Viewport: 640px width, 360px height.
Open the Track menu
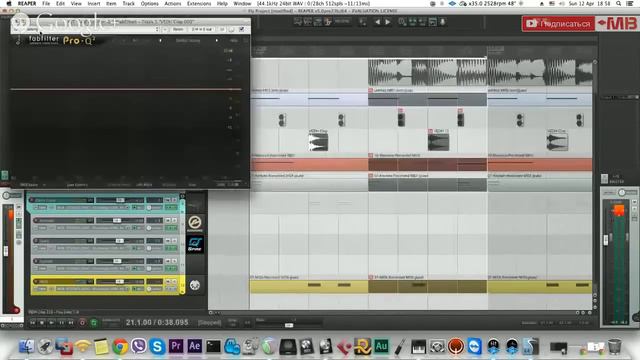[x=129, y=3]
